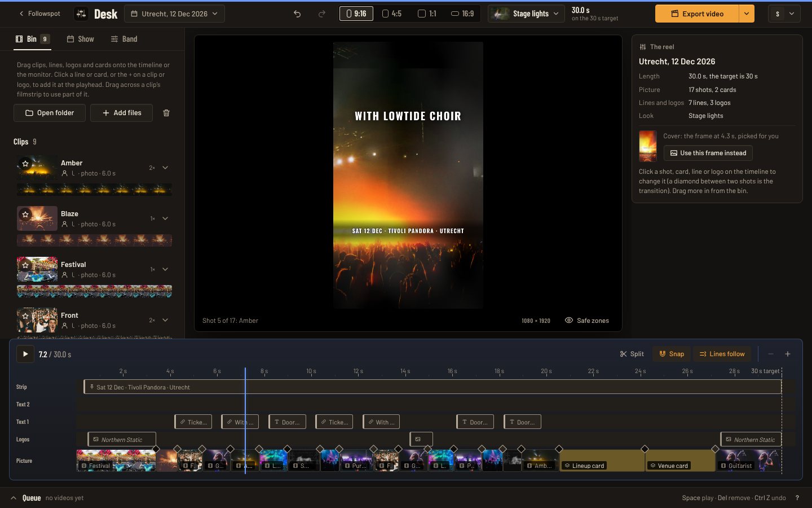Screen dimensions: 812x508
Task: Click the reel sliders icon
Action: pyautogui.click(x=643, y=47)
